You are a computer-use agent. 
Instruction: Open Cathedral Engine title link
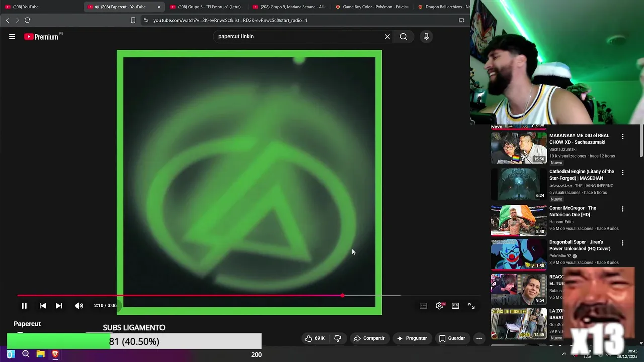click(582, 175)
